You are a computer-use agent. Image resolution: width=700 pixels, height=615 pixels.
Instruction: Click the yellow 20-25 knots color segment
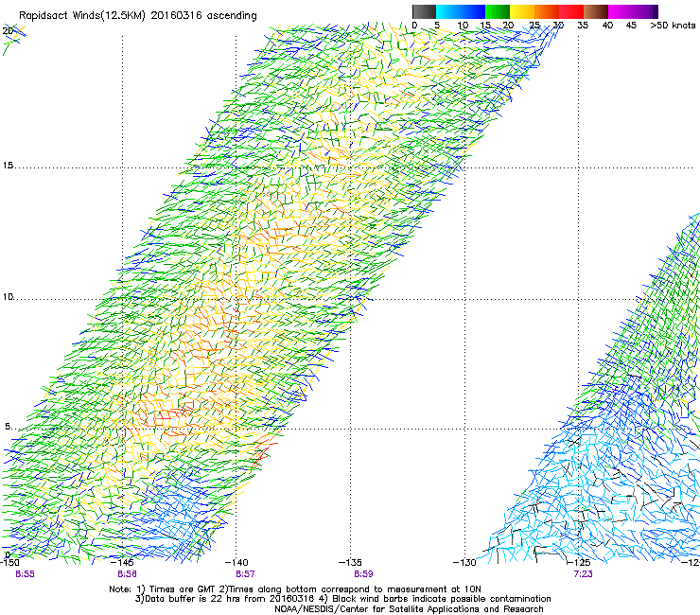522,11
